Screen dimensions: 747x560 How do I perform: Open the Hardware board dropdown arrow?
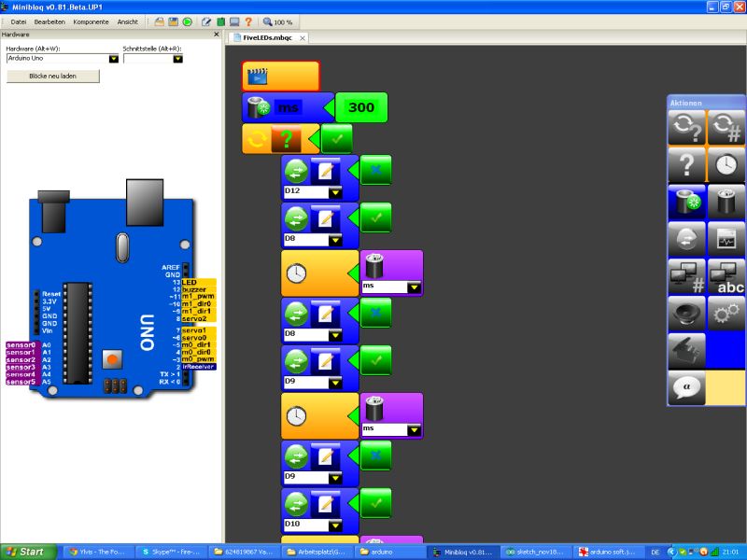pos(113,59)
